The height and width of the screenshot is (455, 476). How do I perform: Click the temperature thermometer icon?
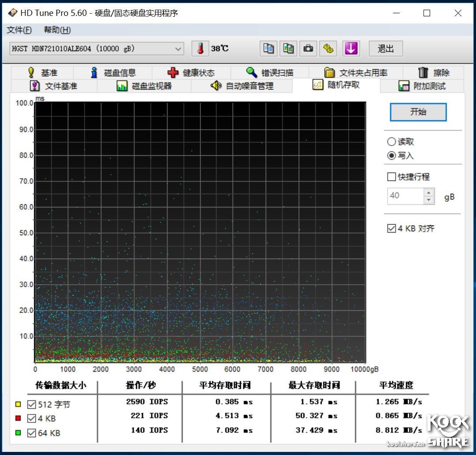coord(201,49)
